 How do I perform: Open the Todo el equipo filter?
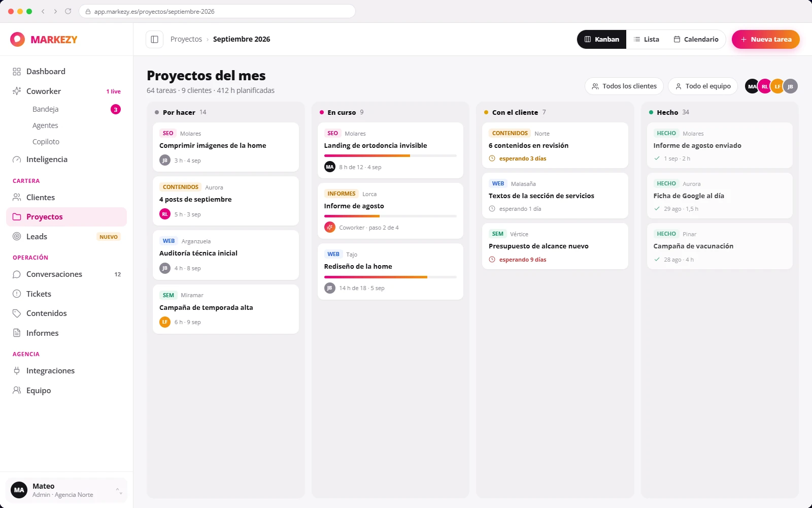(703, 86)
